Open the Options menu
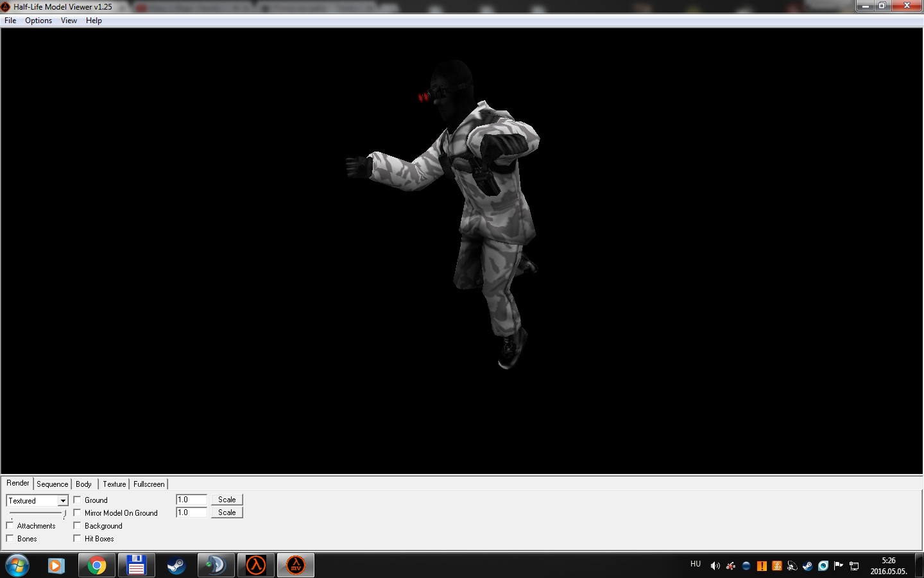The height and width of the screenshot is (578, 924). coord(38,21)
